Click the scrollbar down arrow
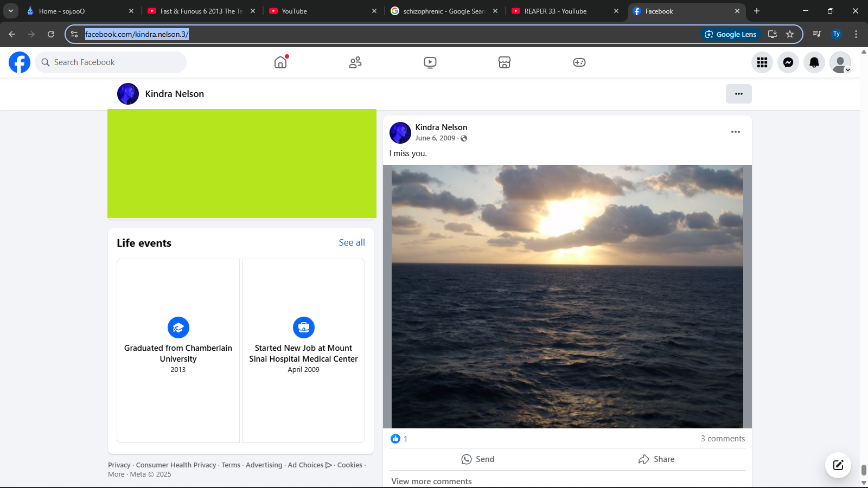This screenshot has width=868, height=488. [864, 483]
